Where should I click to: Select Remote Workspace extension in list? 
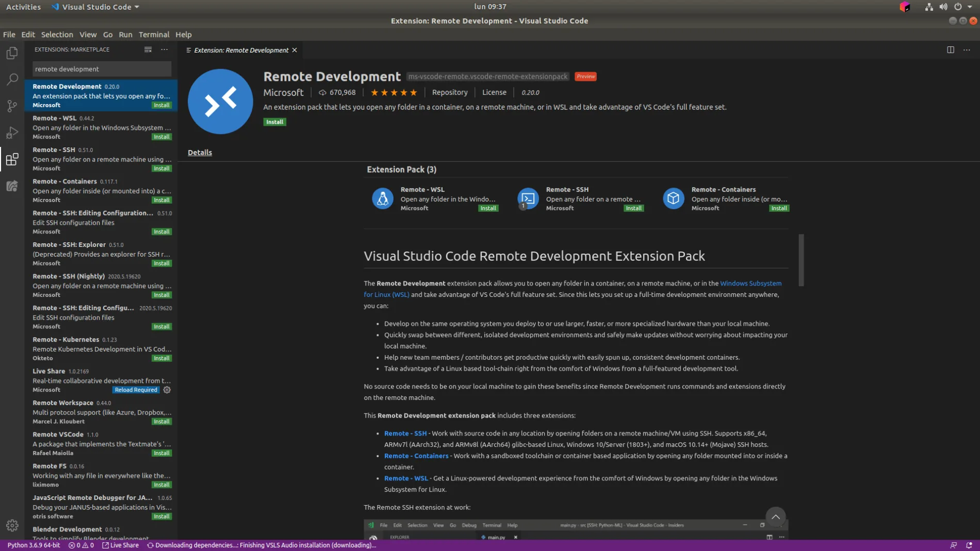[x=102, y=412]
